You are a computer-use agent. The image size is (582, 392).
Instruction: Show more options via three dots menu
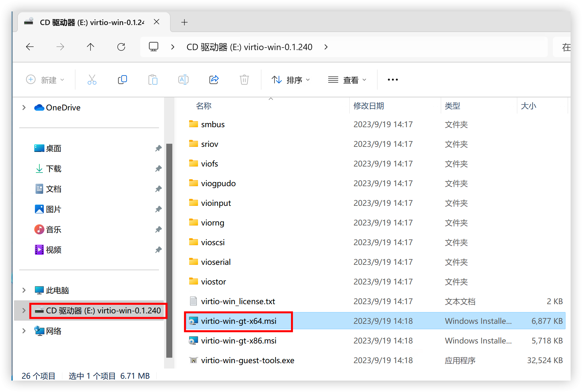tap(393, 80)
